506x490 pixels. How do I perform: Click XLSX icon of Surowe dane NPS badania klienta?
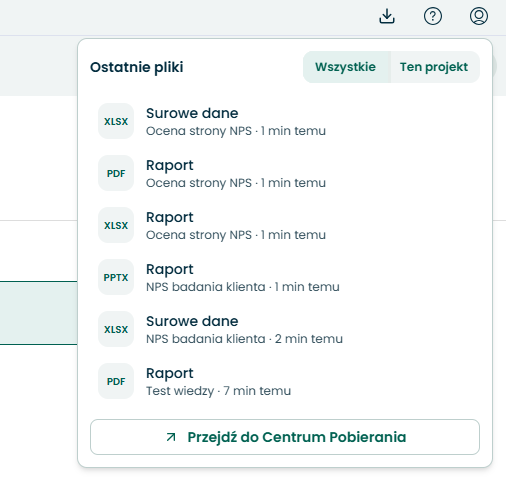[116, 329]
